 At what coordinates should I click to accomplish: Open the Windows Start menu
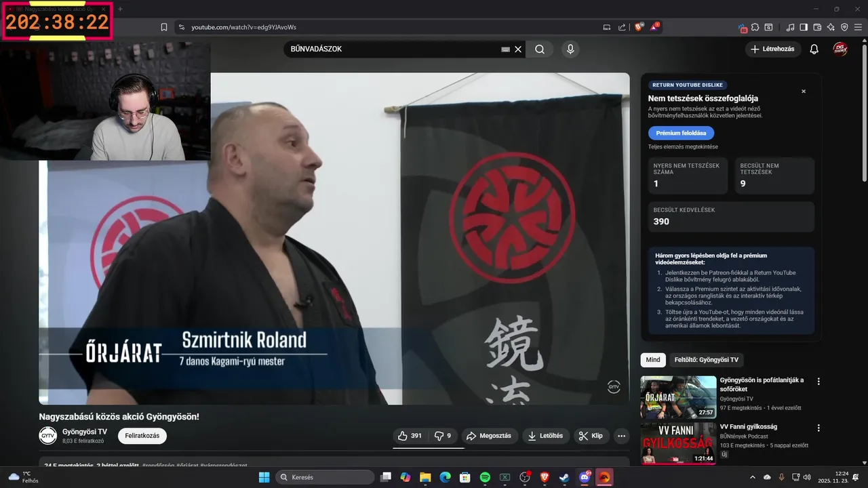(x=264, y=477)
